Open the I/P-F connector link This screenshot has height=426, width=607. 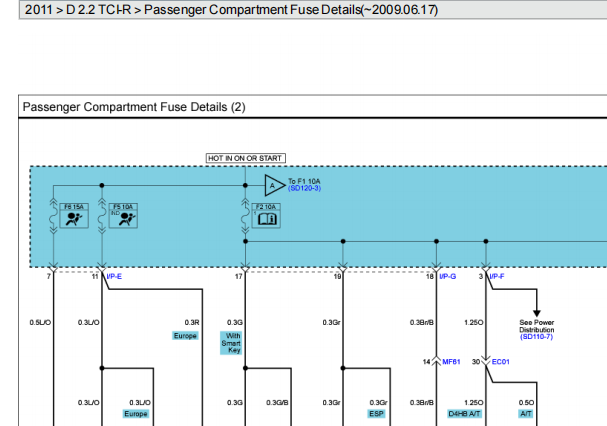tap(497, 277)
